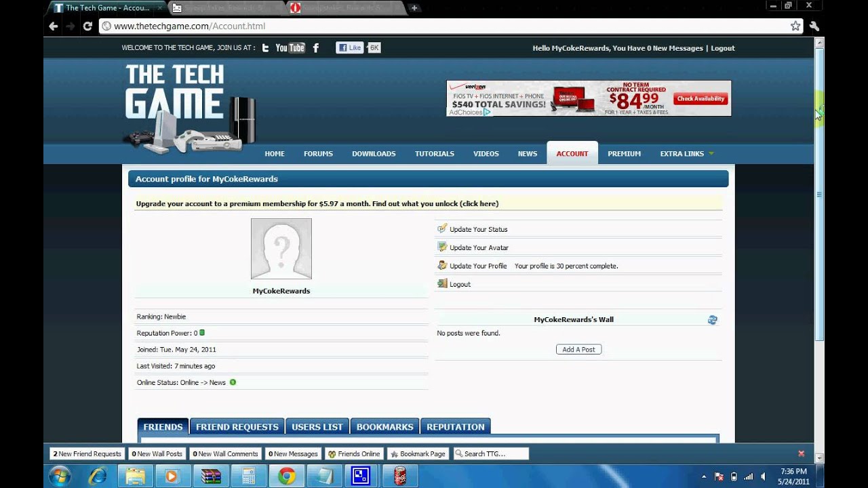Show hidden system tray icons

[x=704, y=476]
